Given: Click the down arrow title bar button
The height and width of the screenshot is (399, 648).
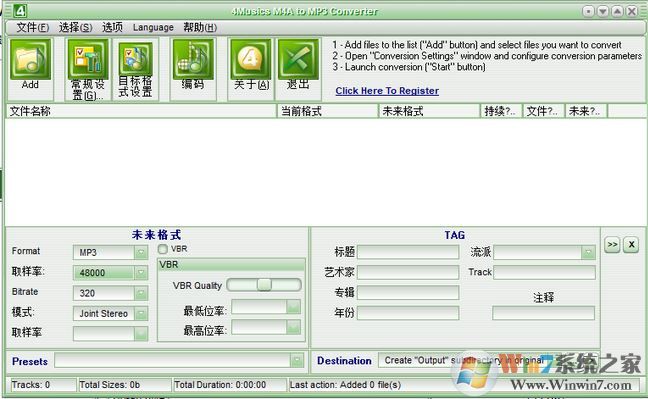Looking at the screenshot, I should [603, 11].
